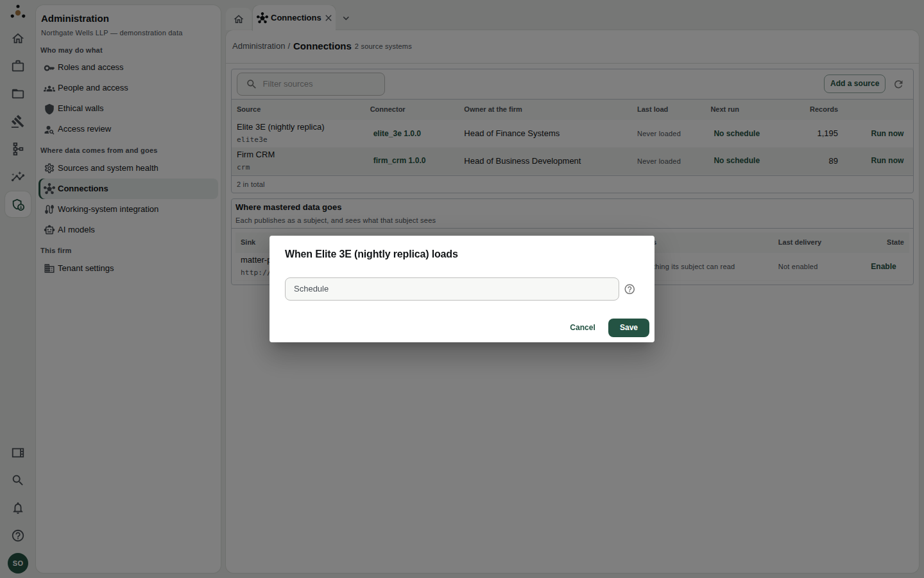The image size is (924, 578).
Task: Go to Ethical walls
Action: pos(128,109)
